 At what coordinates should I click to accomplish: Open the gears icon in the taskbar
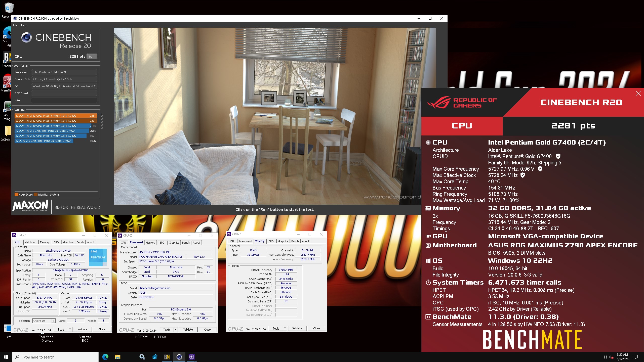pos(142,357)
